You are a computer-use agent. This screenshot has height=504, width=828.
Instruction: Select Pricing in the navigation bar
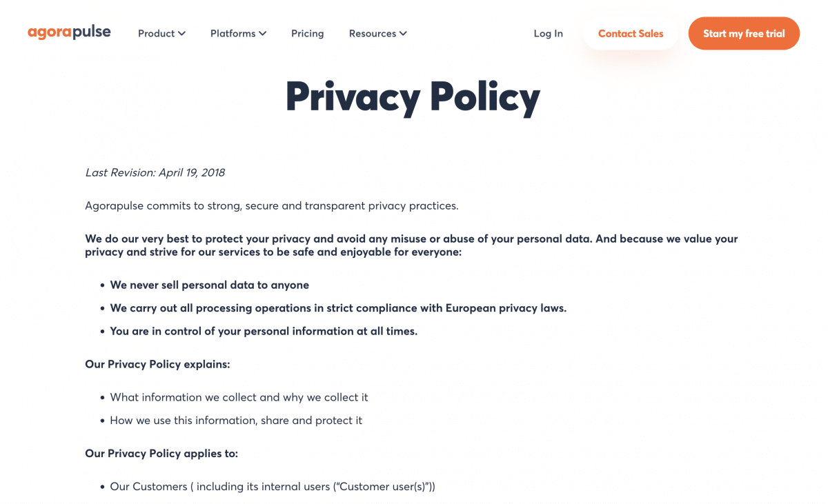(x=307, y=33)
